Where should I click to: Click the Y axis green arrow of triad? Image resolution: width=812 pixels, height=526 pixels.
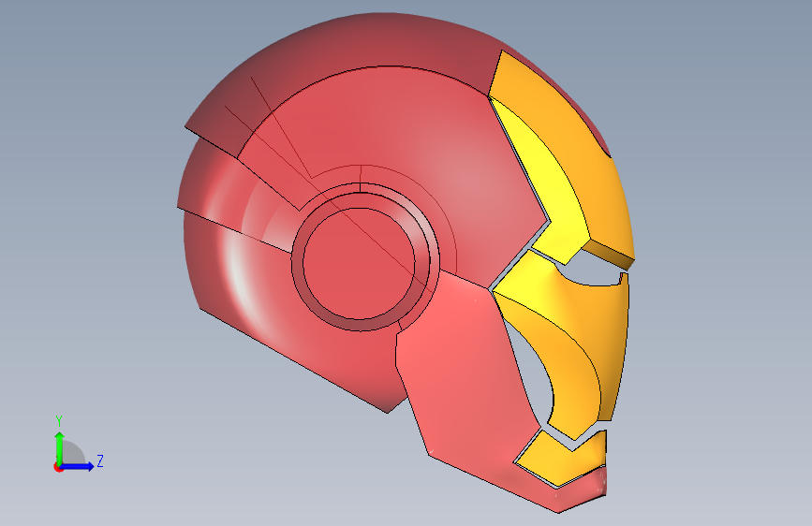[x=60, y=448]
